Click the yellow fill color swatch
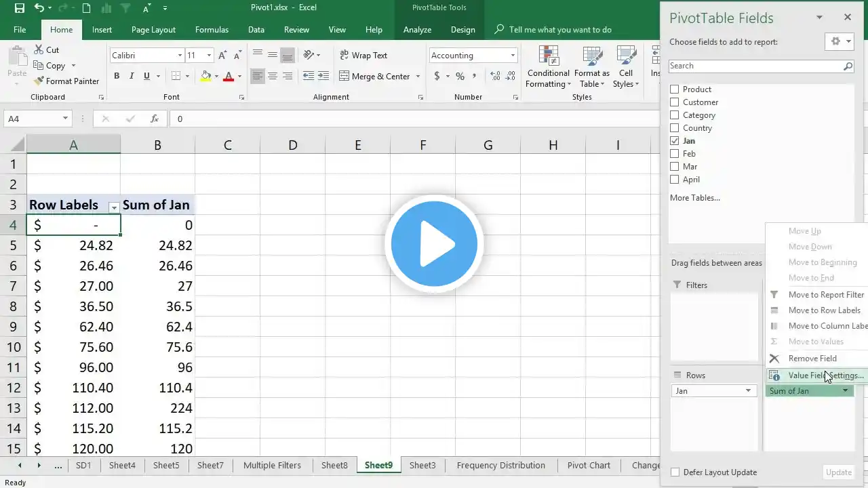The image size is (868, 488). (205, 77)
